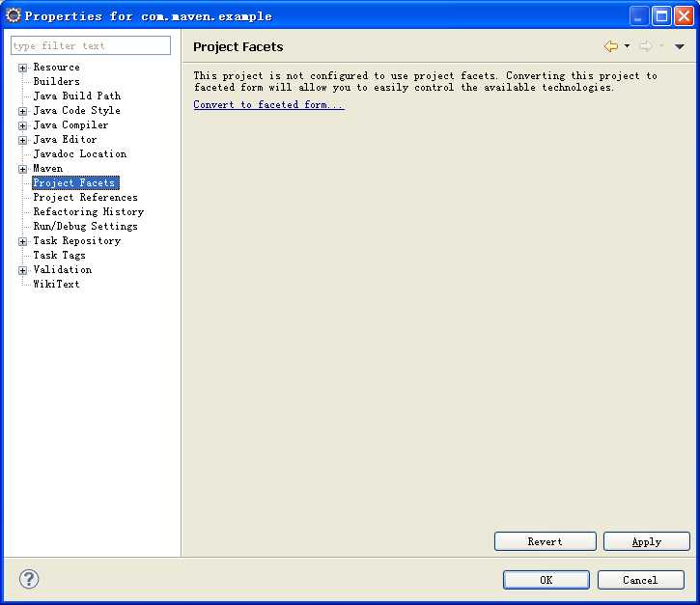Open Project References page

pyautogui.click(x=86, y=197)
